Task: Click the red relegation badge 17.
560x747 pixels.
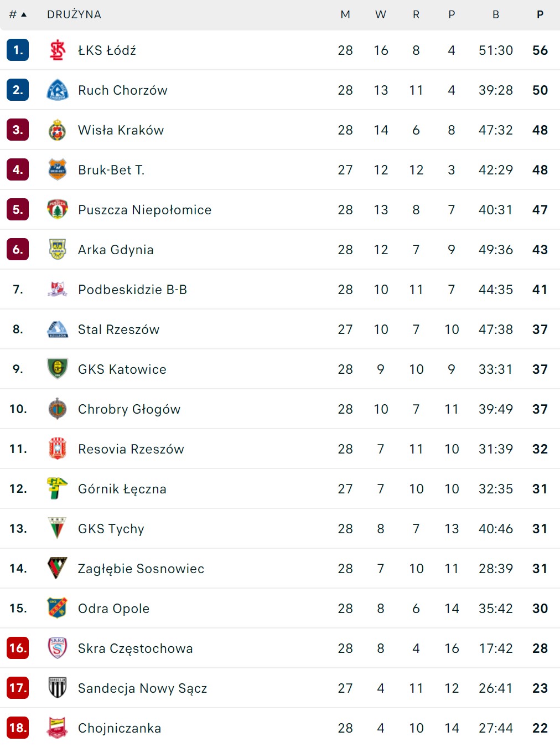Action: 18,688
